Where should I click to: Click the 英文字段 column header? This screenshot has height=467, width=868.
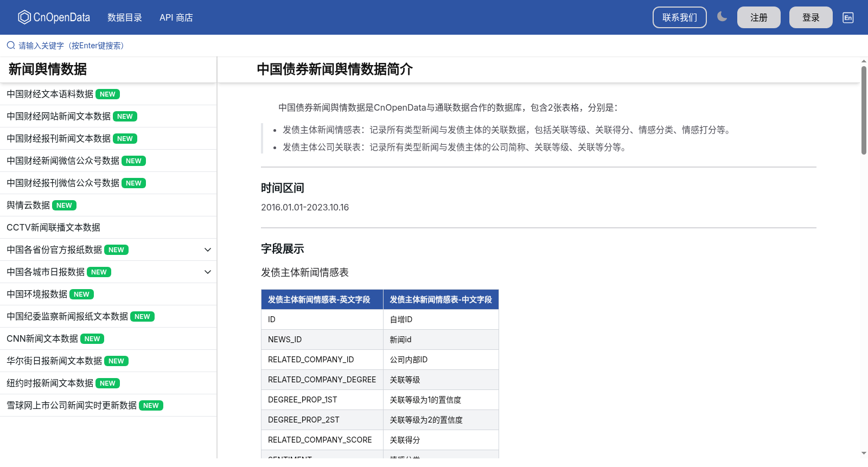[322, 299]
